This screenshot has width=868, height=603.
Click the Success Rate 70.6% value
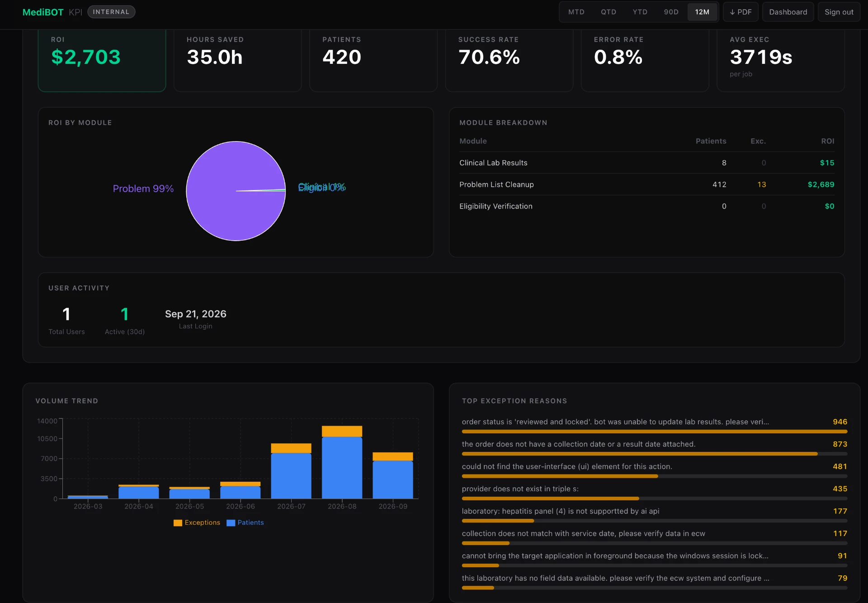pos(489,57)
